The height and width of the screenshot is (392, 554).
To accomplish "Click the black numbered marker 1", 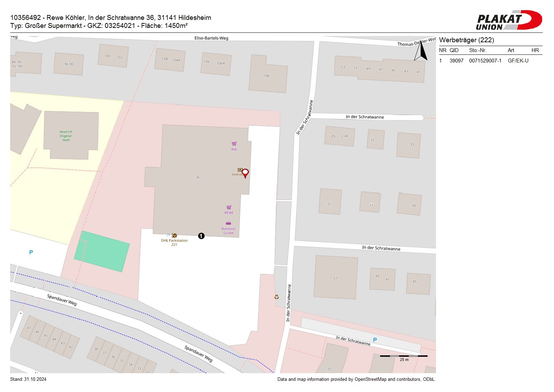I will [x=201, y=236].
